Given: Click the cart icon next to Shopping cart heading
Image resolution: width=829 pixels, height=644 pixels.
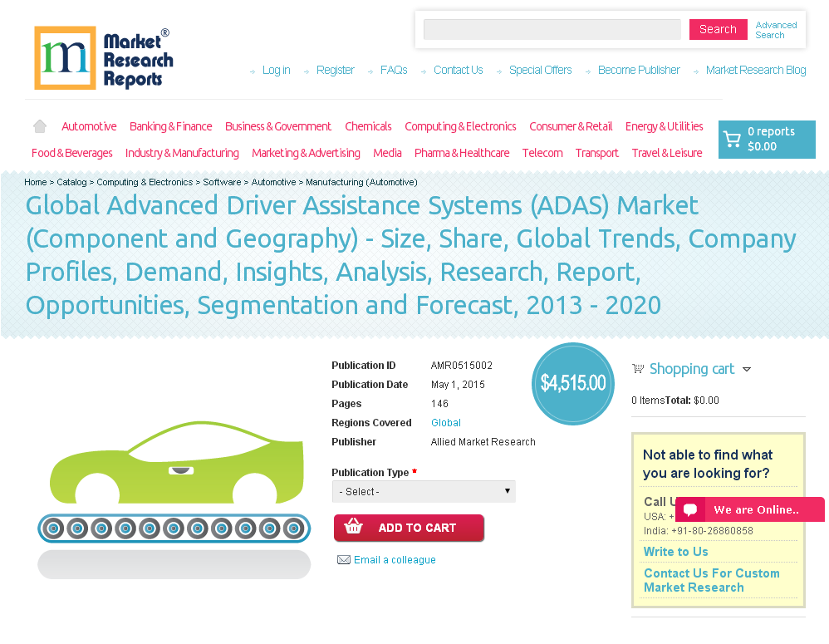Looking at the screenshot, I should coord(637,368).
